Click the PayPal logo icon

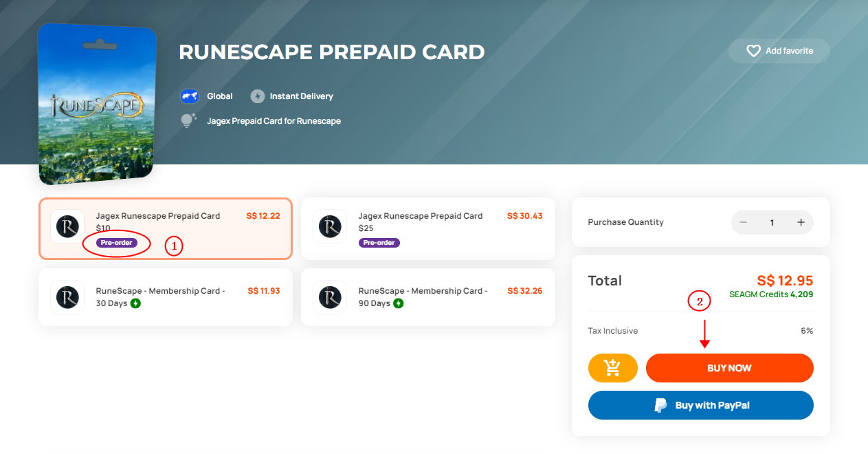click(x=660, y=405)
